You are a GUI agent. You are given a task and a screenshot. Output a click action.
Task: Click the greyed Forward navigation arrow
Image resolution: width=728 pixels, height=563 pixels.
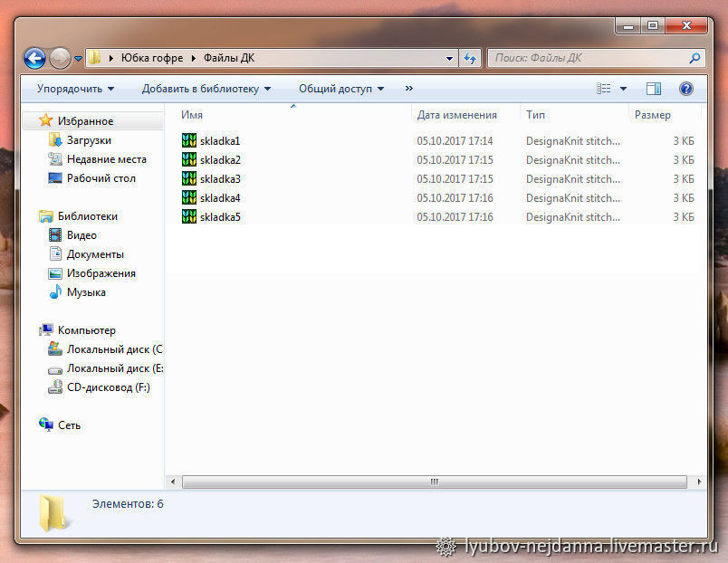click(60, 59)
